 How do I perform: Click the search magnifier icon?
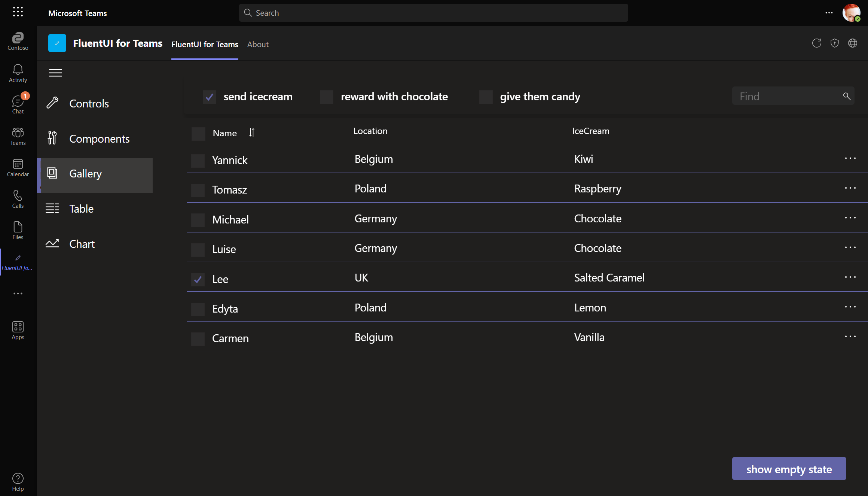847,97
